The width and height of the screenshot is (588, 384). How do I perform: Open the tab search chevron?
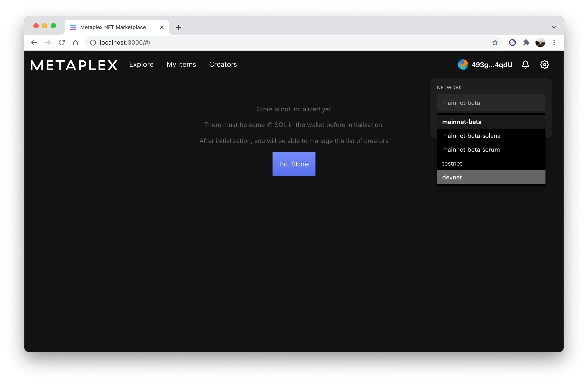coord(554,27)
